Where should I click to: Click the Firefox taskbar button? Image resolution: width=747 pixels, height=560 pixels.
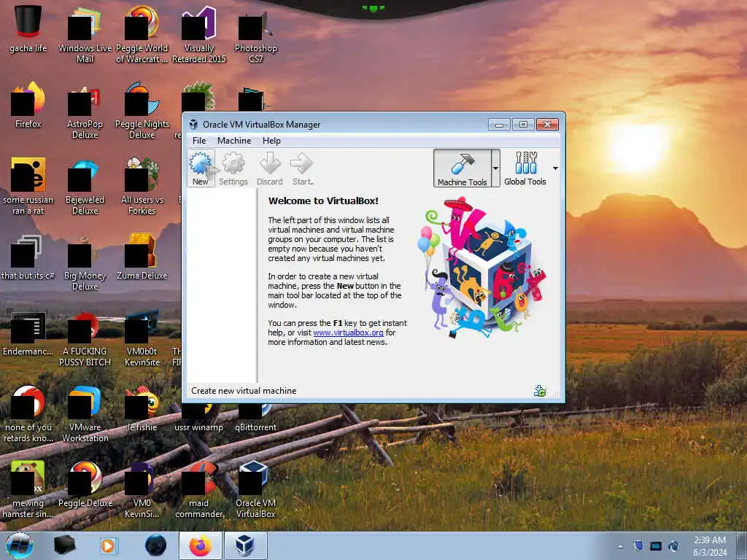click(201, 545)
